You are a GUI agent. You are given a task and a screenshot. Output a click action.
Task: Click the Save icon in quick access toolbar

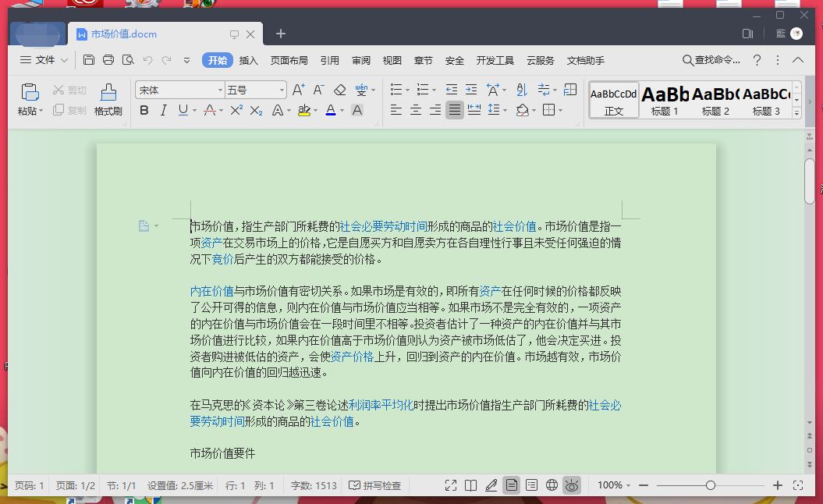pyautogui.click(x=89, y=60)
